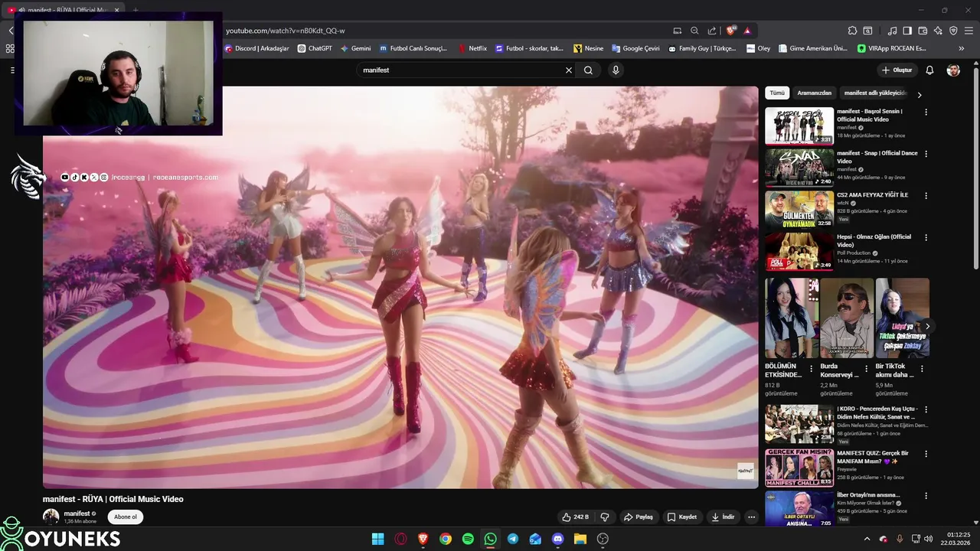Open the Extensions puzzle icon
The image size is (980, 551).
click(x=852, y=31)
